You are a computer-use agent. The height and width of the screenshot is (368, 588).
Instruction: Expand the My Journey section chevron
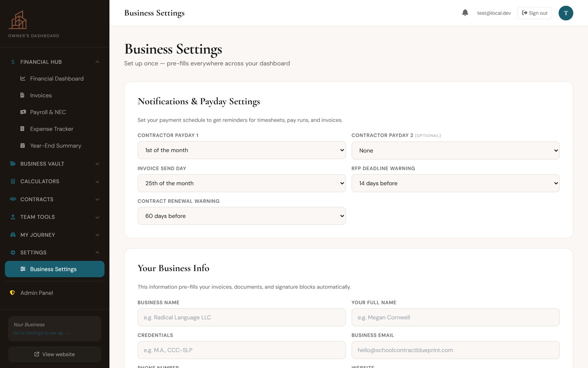[97, 235]
